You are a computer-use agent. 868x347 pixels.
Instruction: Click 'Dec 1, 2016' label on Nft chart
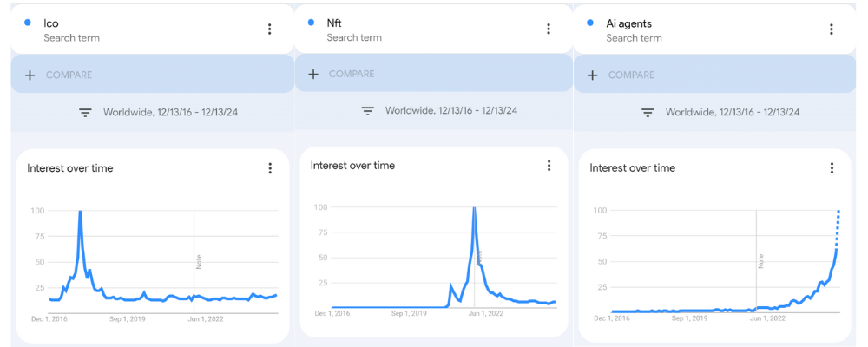click(332, 313)
